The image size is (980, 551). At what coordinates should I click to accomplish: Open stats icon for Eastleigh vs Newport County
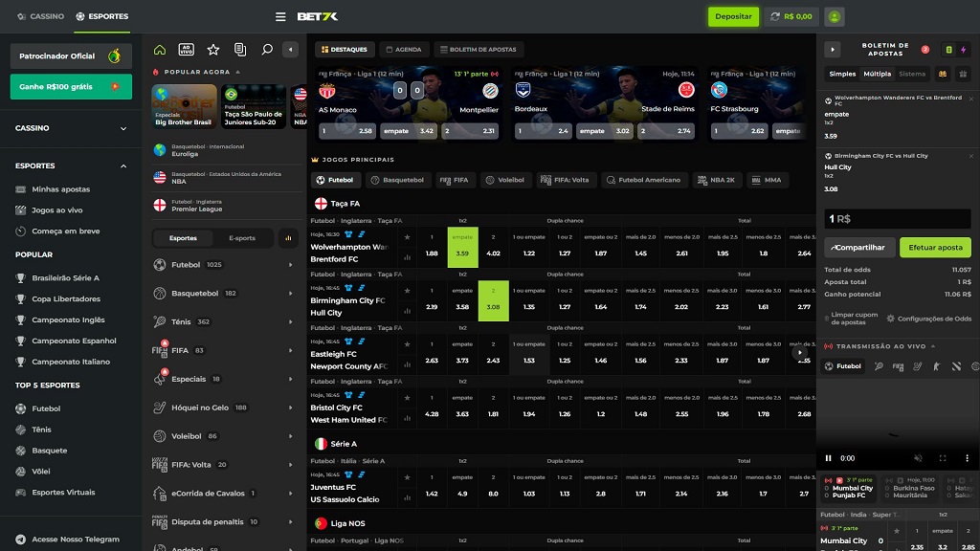[x=408, y=364]
